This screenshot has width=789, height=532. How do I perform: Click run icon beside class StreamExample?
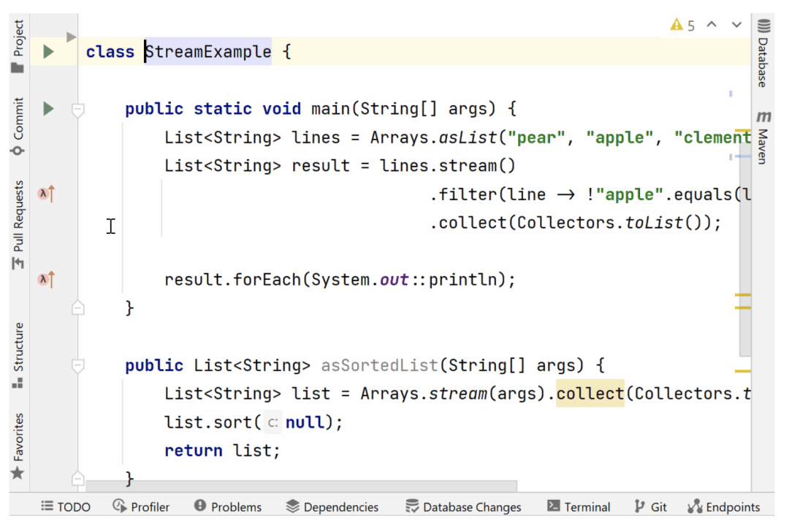tap(48, 52)
